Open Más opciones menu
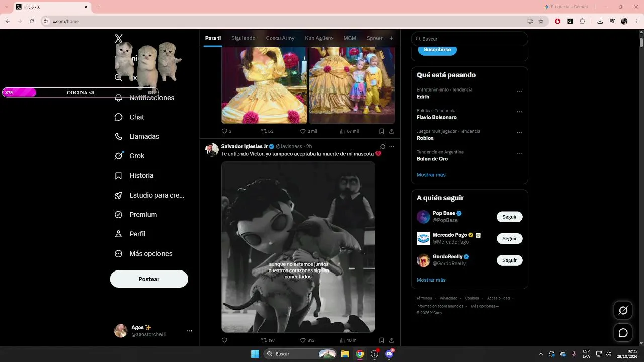Screen dimensions: 644x362 tap(143, 254)
